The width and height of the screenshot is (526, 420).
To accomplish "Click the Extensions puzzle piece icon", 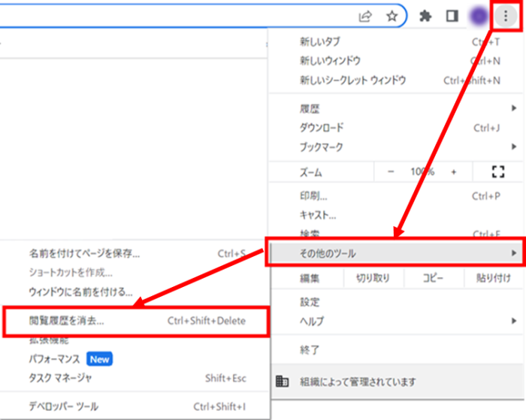I will [x=426, y=16].
